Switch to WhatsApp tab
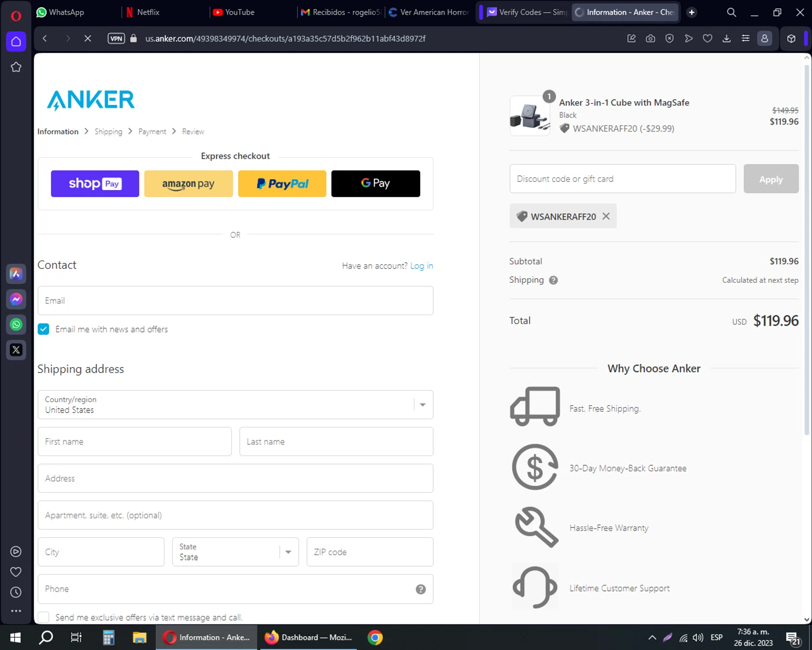The height and width of the screenshot is (650, 812). pos(76,12)
